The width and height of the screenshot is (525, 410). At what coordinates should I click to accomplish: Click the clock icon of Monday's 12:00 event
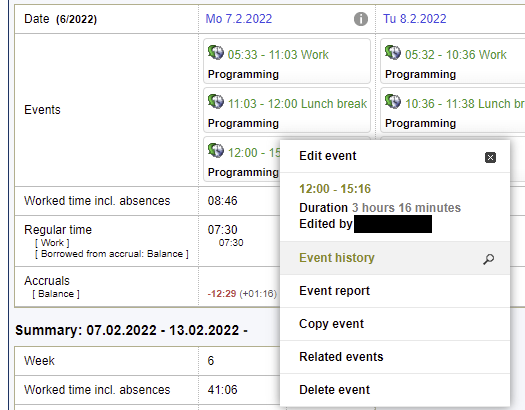[x=216, y=151]
